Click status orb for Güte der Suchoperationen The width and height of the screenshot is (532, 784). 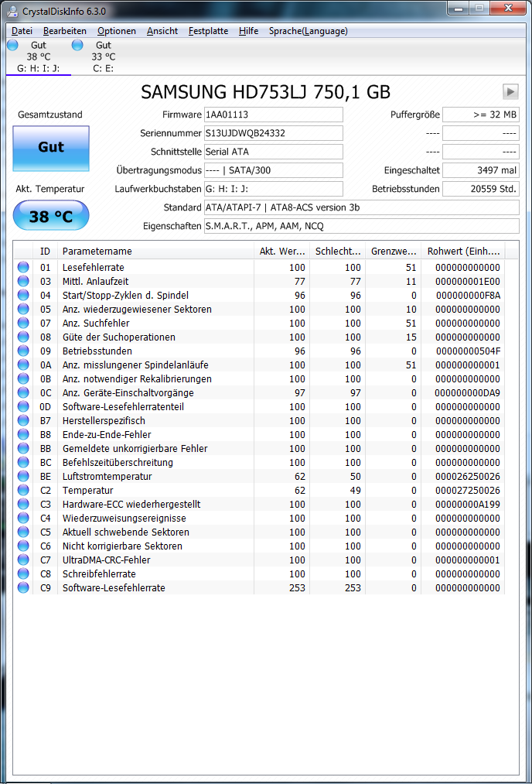tap(23, 337)
